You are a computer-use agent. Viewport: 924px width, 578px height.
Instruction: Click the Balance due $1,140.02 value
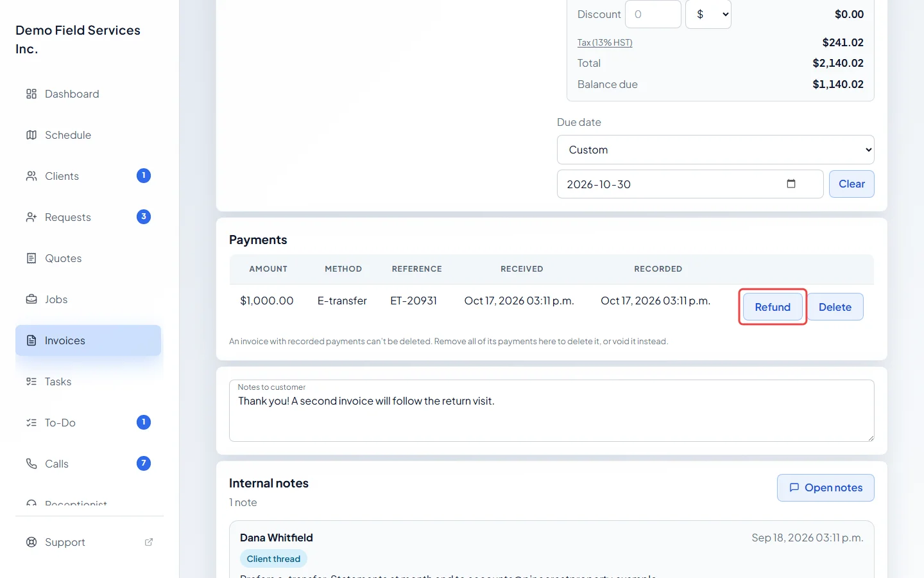(x=838, y=84)
